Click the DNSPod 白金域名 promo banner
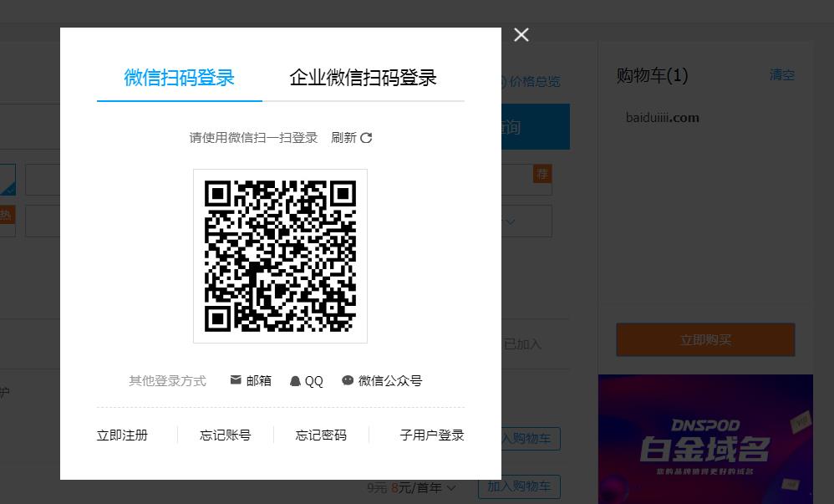Image resolution: width=834 pixels, height=504 pixels. [705, 439]
